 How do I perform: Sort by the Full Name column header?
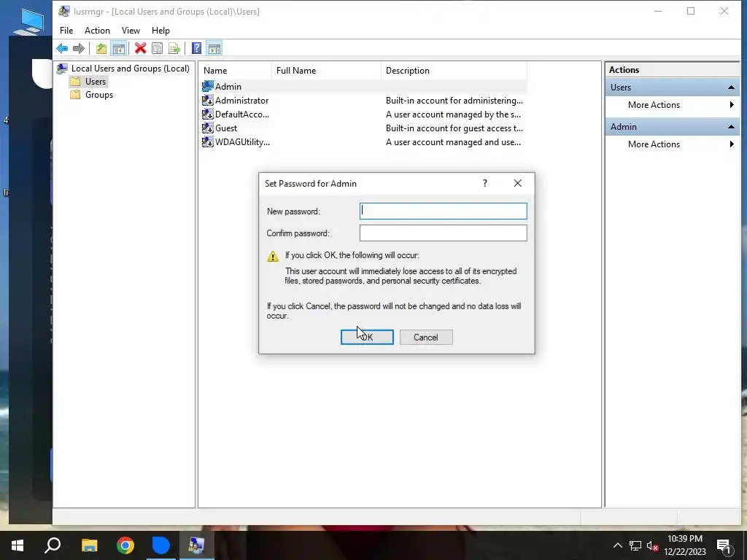pyautogui.click(x=326, y=71)
